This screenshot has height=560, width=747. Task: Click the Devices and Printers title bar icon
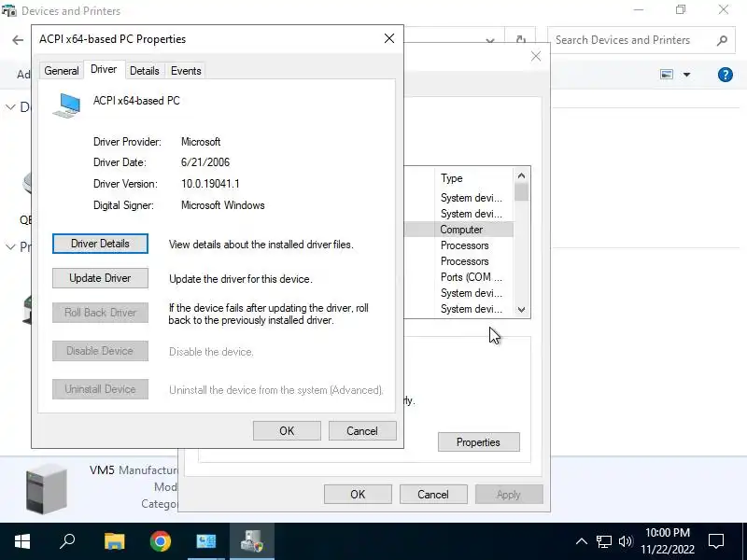point(8,10)
